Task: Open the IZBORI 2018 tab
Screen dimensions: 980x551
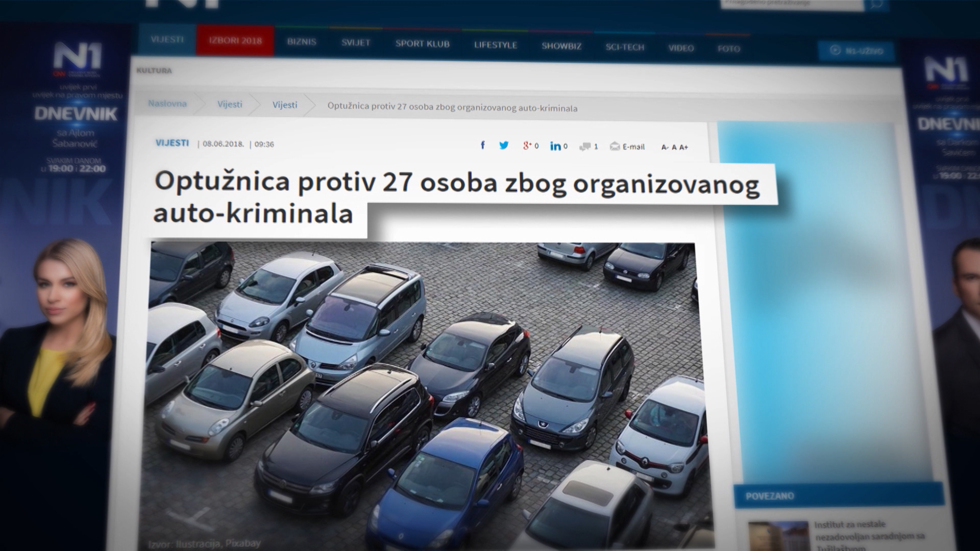Action: tap(235, 41)
